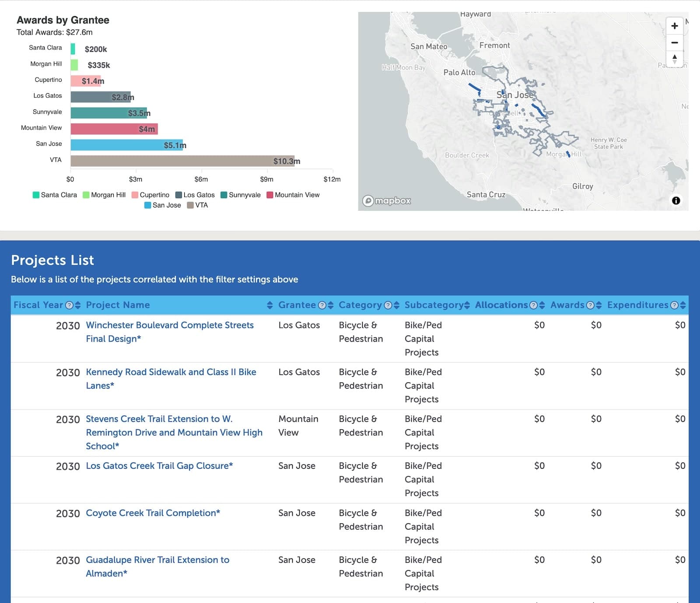This screenshot has width=700, height=603.
Task: Toggle Morgan Hill series in chart legend
Action: tap(104, 195)
